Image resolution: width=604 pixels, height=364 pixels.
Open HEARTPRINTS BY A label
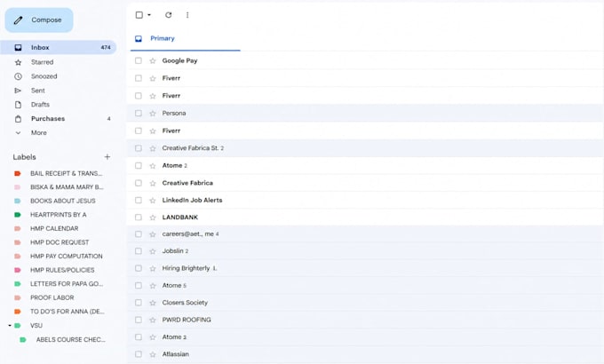coord(58,215)
